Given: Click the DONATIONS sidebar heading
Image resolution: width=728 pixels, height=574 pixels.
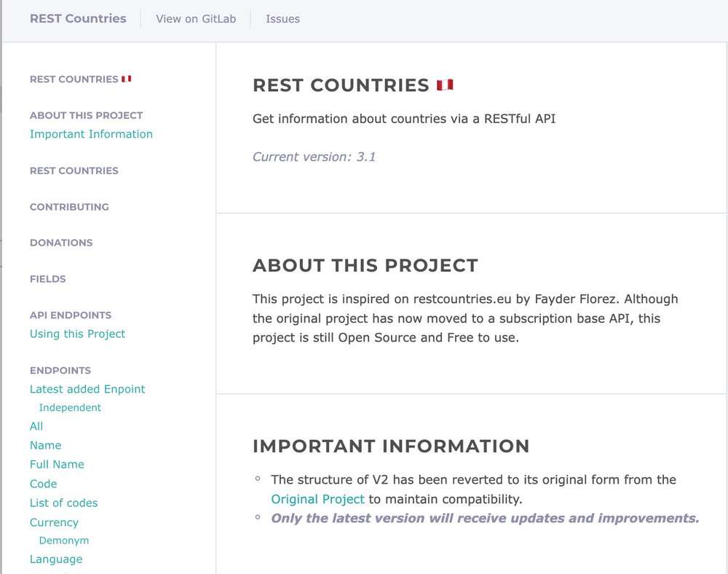Looking at the screenshot, I should pos(61,243).
